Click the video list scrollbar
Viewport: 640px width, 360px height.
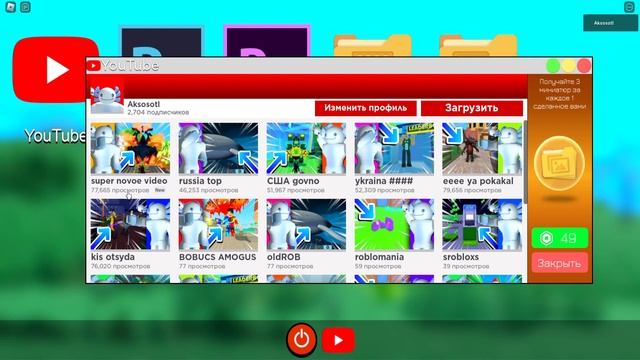tap(525, 161)
